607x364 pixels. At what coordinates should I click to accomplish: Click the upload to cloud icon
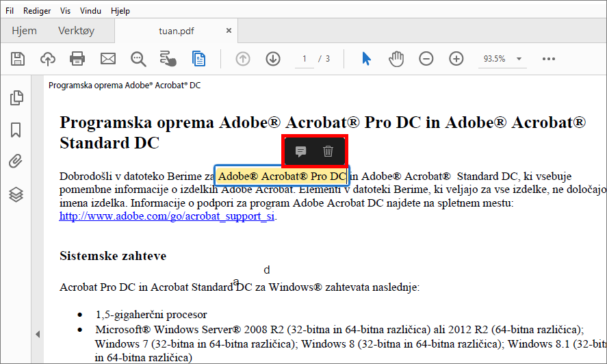(48, 59)
